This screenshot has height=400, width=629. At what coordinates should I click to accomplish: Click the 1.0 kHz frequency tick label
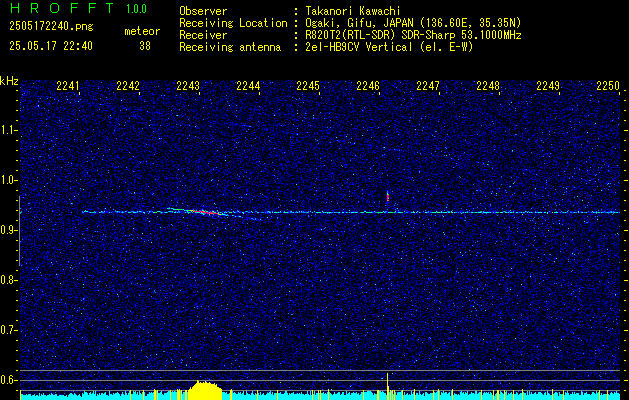tap(8, 180)
